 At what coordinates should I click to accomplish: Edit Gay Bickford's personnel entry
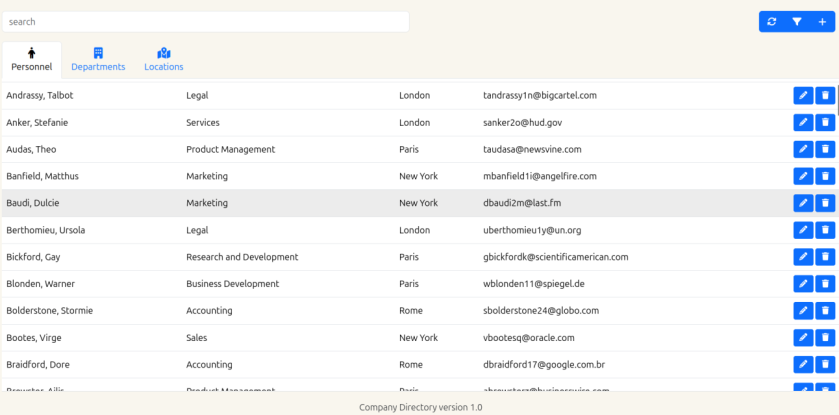click(x=802, y=257)
